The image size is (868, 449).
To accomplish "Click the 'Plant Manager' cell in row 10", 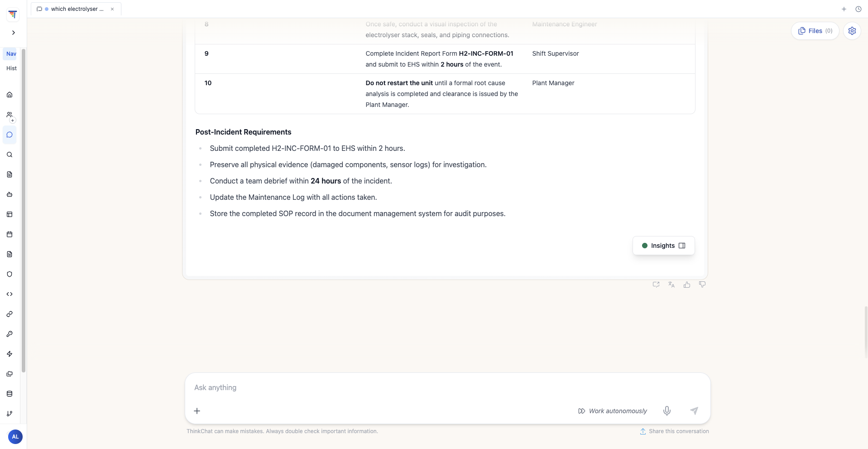I will 553,83.
